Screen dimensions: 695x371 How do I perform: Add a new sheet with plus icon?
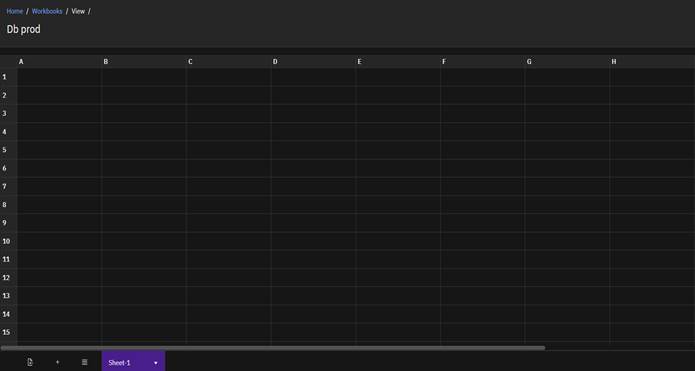(57, 362)
